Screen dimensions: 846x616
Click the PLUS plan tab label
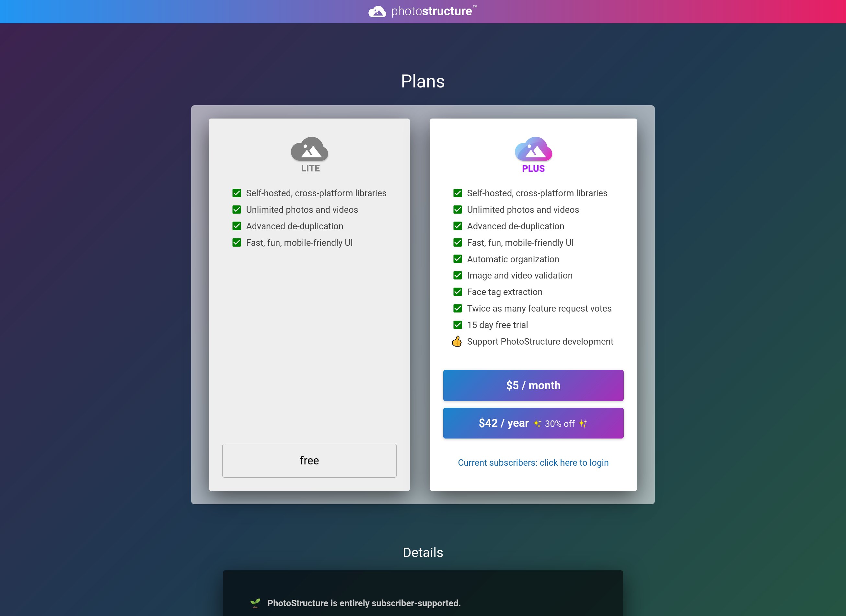pos(533,168)
